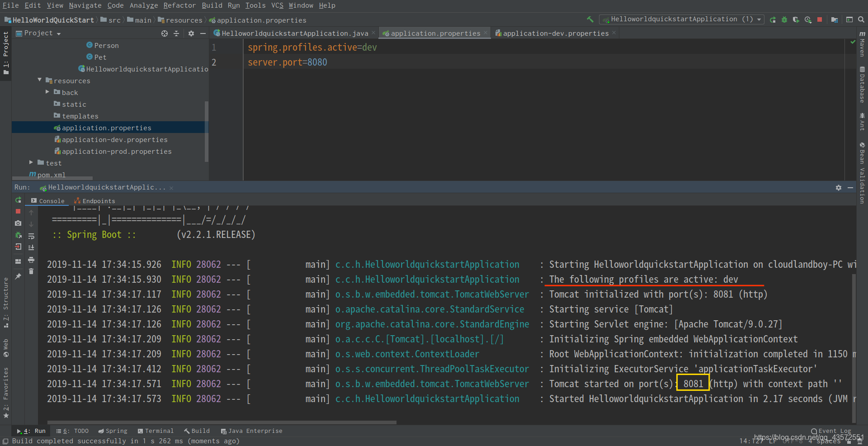The image size is (868, 446).
Task: Open the VCS menu
Action: (x=277, y=5)
